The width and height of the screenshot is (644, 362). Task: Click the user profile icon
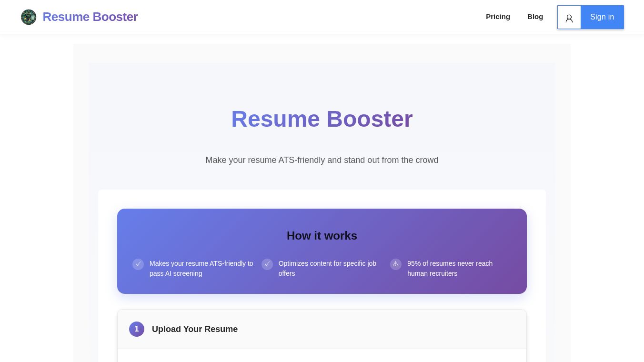pyautogui.click(x=569, y=18)
